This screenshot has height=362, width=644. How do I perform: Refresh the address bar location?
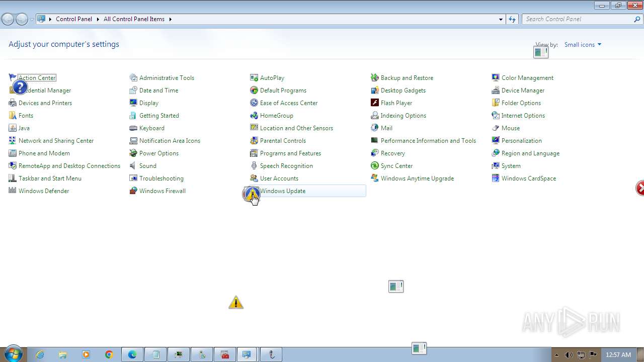(512, 19)
